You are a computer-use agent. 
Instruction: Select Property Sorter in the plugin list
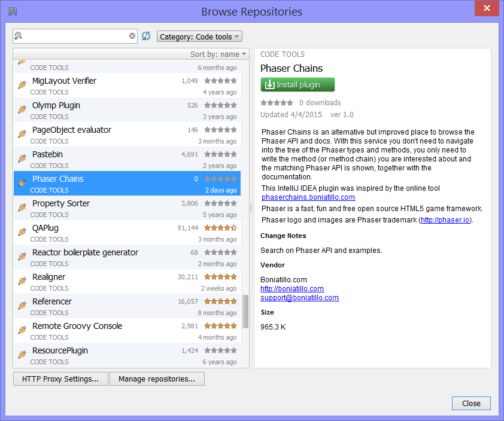127,209
